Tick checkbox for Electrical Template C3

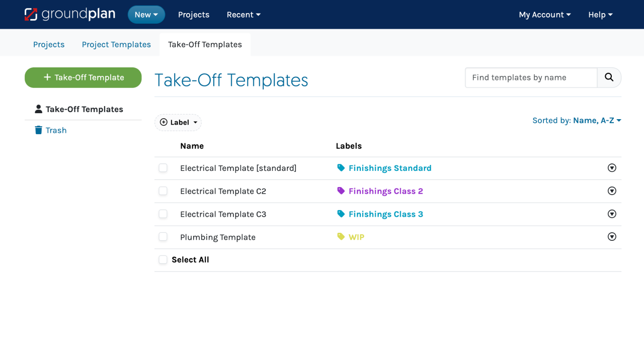[x=163, y=214]
